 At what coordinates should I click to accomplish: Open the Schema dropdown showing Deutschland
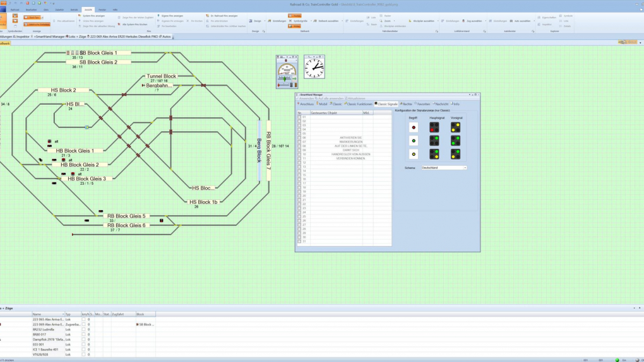coord(444,168)
